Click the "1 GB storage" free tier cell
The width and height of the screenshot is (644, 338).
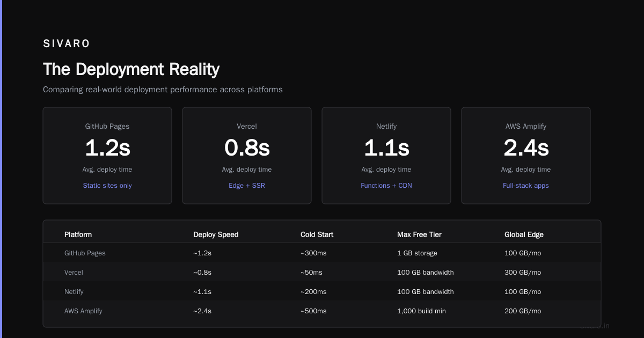coord(417,253)
